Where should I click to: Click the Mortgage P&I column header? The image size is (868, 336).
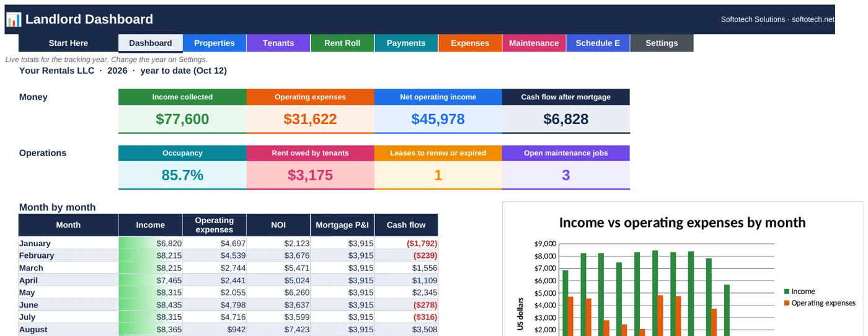click(x=342, y=225)
